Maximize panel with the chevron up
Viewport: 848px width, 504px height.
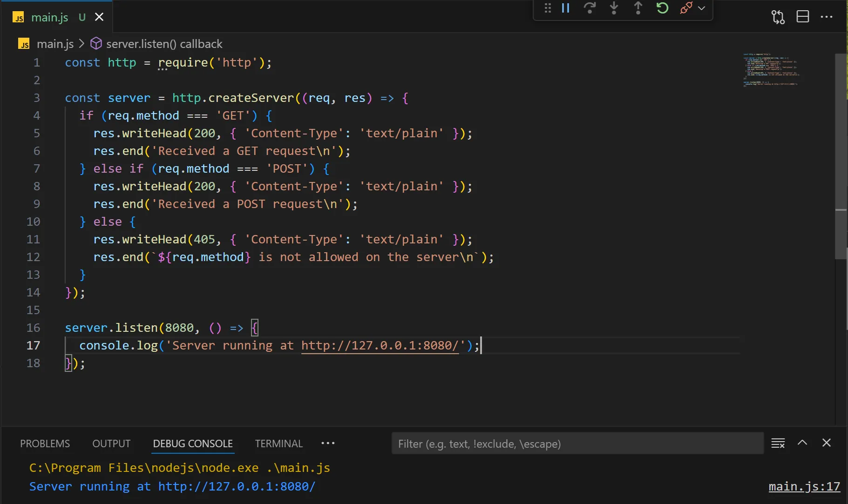[x=802, y=443]
